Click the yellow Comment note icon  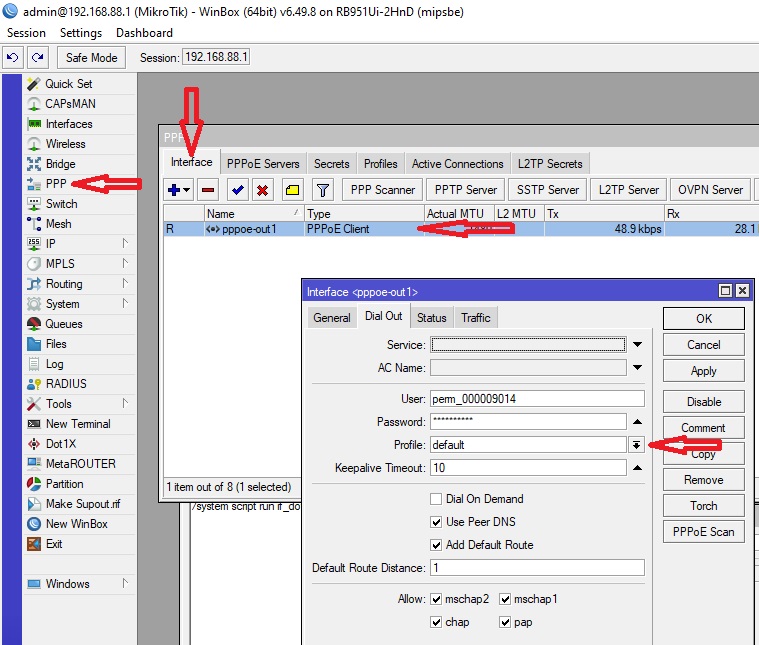point(292,189)
